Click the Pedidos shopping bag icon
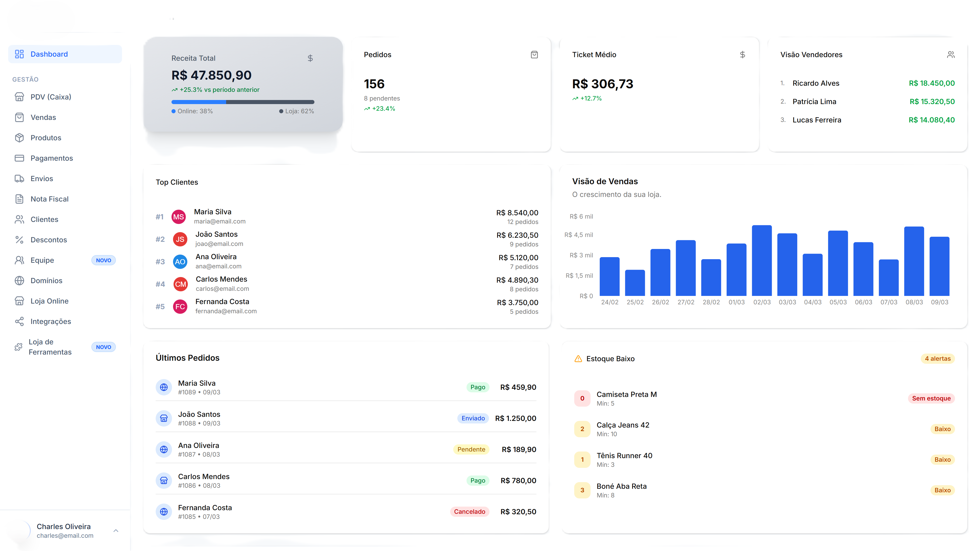The height and width of the screenshot is (551, 980). click(x=534, y=55)
